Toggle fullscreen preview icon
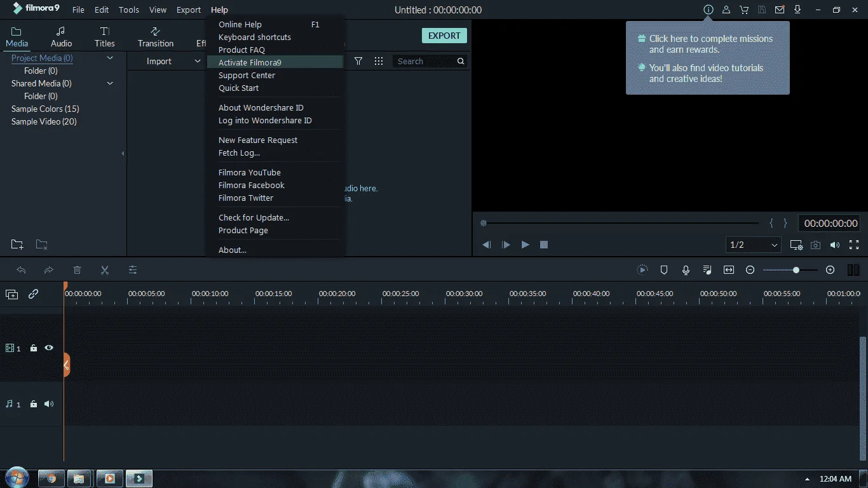This screenshot has height=488, width=868. click(854, 245)
